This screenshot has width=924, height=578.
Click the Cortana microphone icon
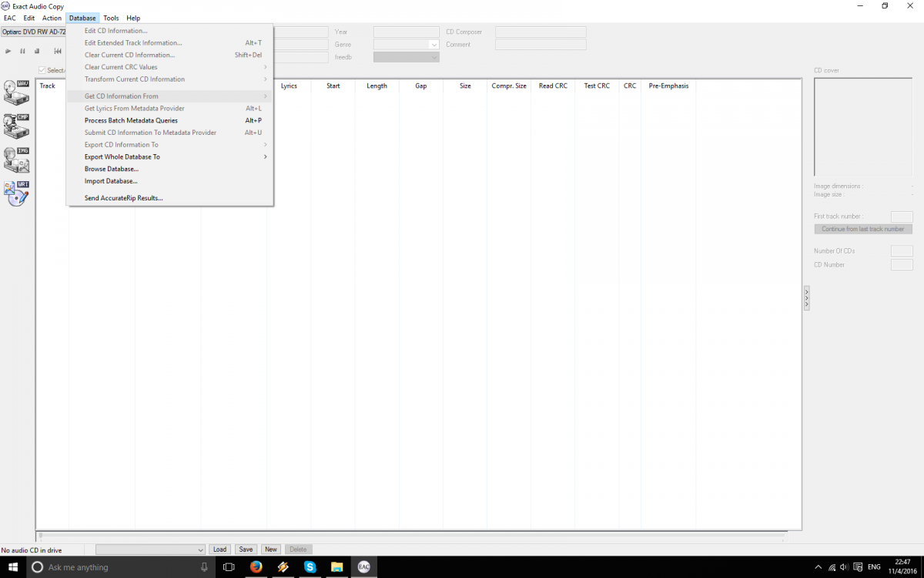pos(204,566)
